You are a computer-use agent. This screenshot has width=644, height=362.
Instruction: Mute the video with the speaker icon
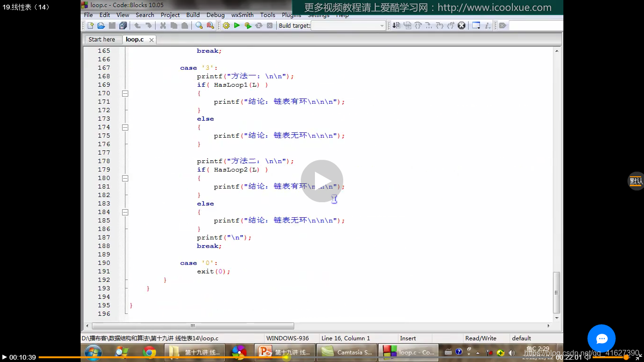click(587, 357)
